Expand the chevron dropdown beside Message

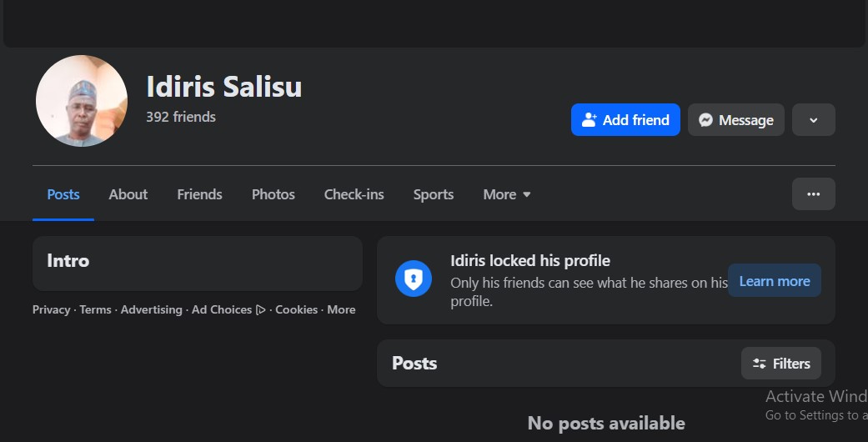click(813, 120)
